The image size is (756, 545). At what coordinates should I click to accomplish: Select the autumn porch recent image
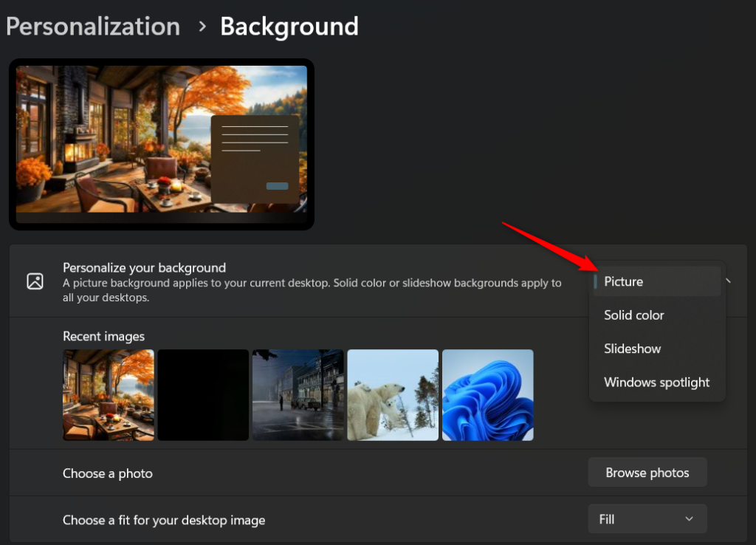109,395
